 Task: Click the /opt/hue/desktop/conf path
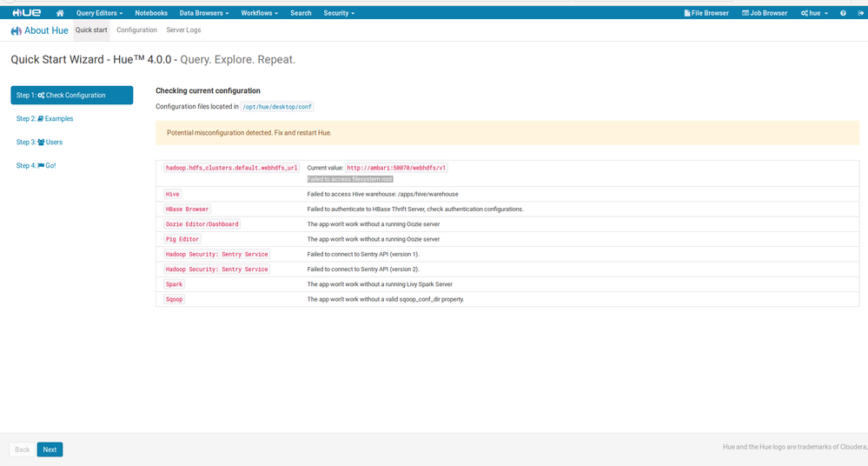(x=277, y=106)
